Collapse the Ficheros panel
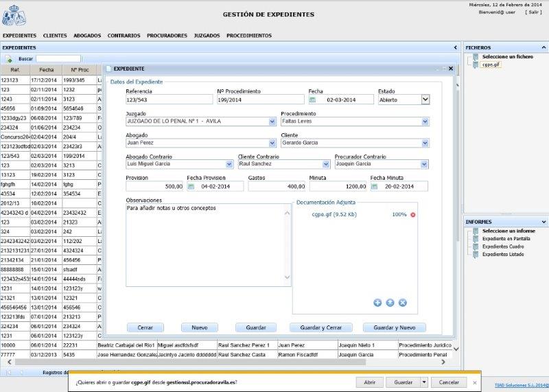549x392 pixels. (x=544, y=47)
